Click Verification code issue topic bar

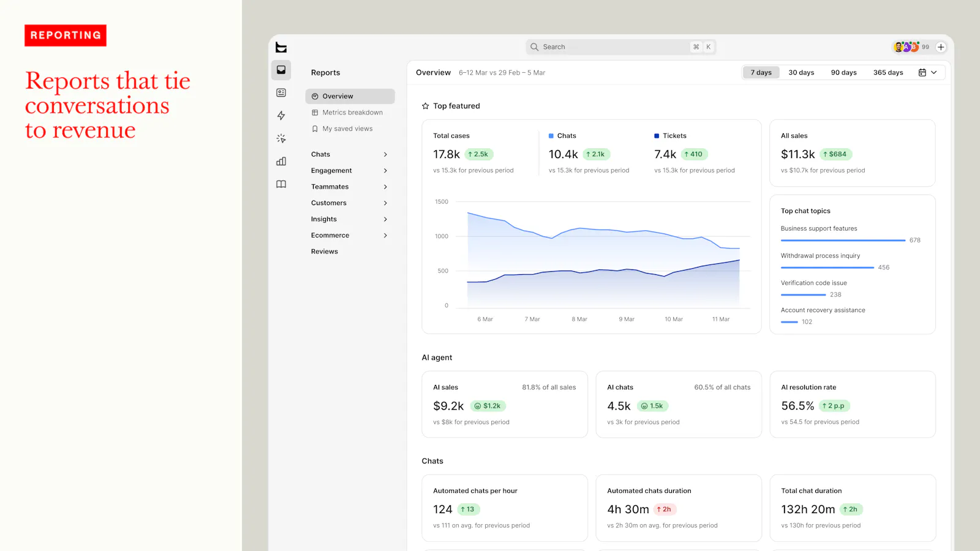tap(804, 294)
